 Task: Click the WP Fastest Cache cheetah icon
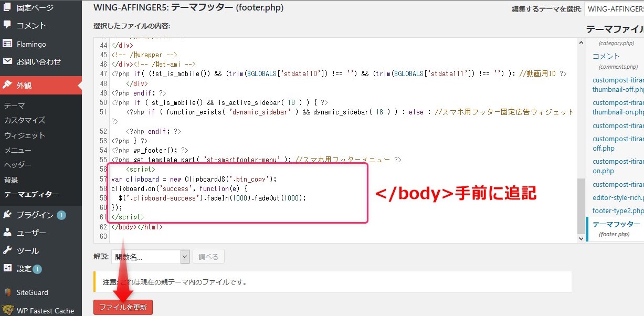pyautogui.click(x=7, y=310)
